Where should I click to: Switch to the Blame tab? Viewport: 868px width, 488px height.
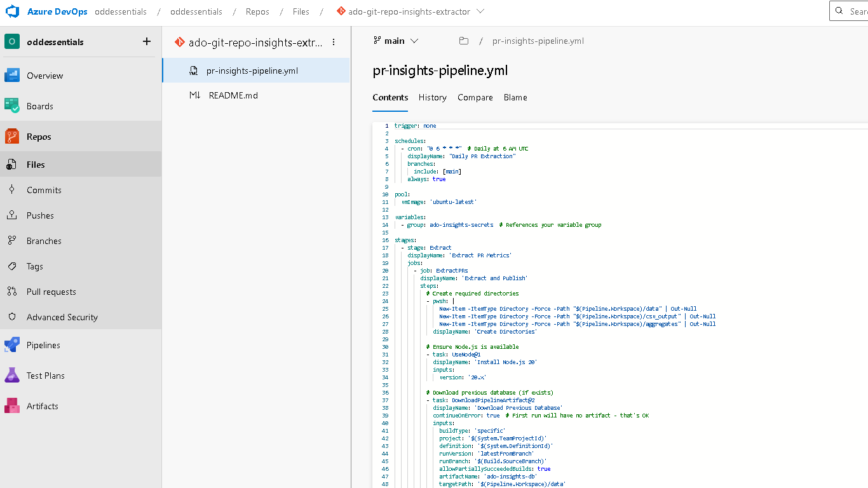tap(515, 97)
